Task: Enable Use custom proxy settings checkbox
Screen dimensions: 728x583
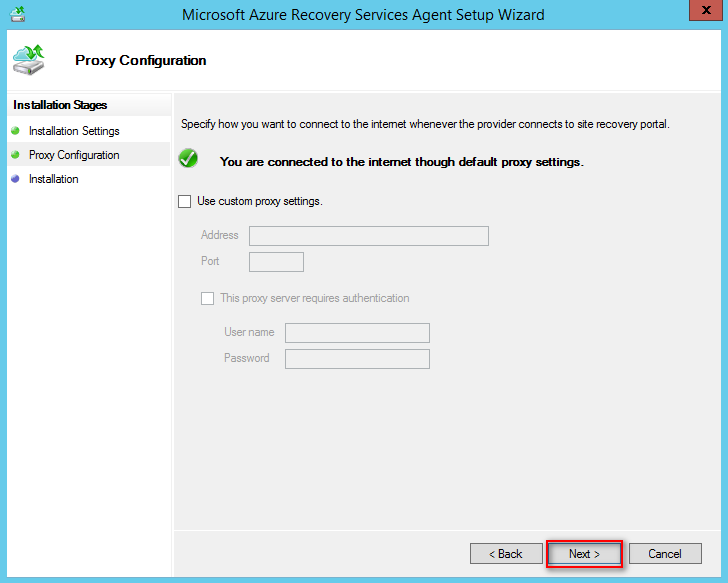Action: click(184, 201)
